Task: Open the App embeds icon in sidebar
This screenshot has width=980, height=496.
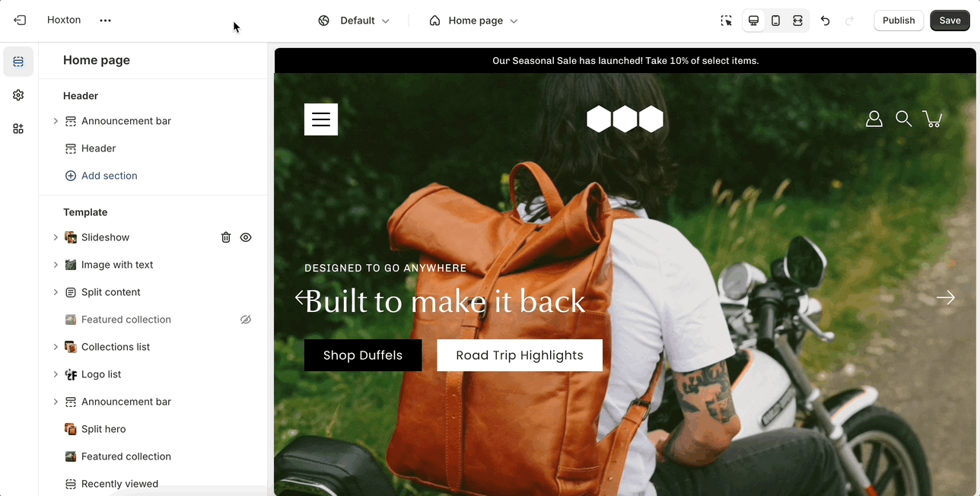Action: pos(18,129)
